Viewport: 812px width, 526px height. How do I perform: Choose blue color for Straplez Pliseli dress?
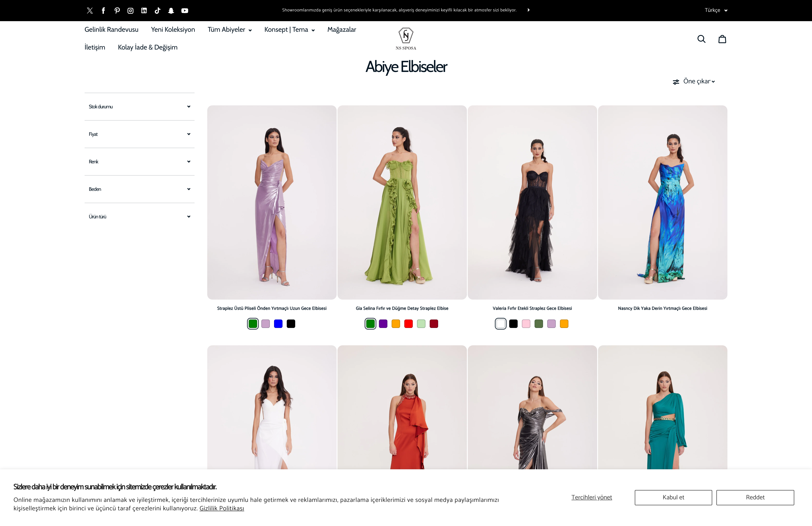278,324
